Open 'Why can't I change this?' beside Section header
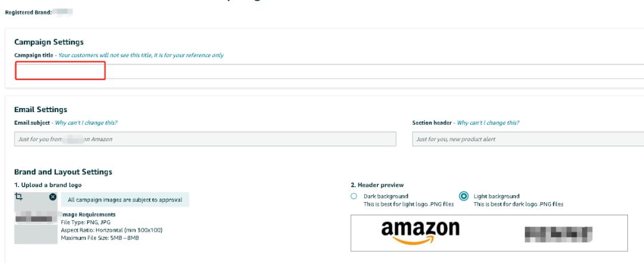Viewport: 644px width, 263px height. [488, 123]
